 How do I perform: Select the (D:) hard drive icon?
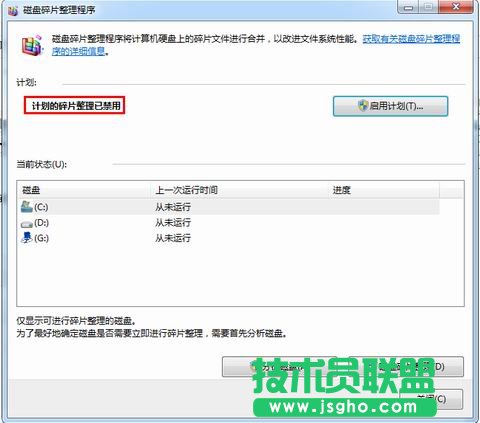click(x=27, y=224)
